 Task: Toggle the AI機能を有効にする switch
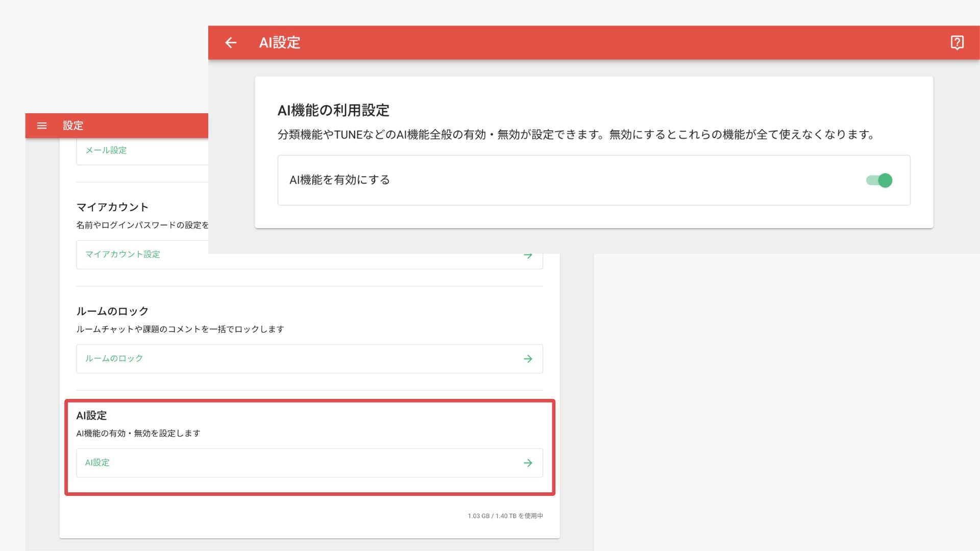pos(879,180)
